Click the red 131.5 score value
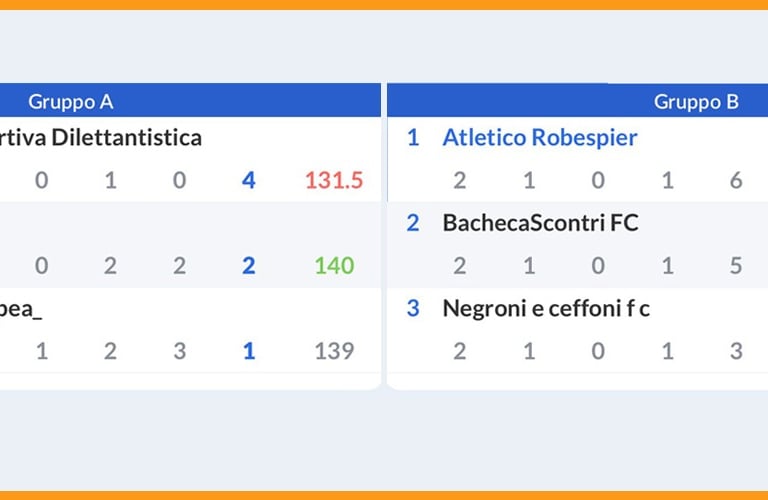This screenshot has width=768, height=500. pos(333,180)
